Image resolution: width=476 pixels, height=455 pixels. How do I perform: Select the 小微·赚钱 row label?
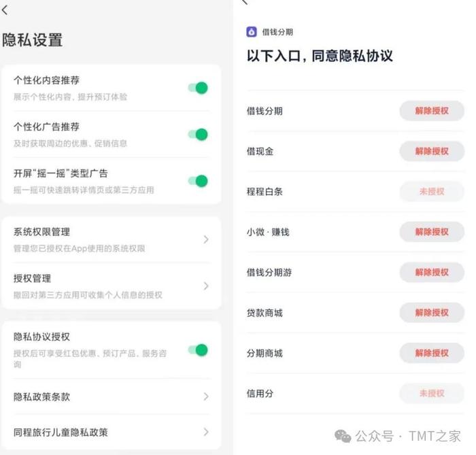click(x=268, y=232)
